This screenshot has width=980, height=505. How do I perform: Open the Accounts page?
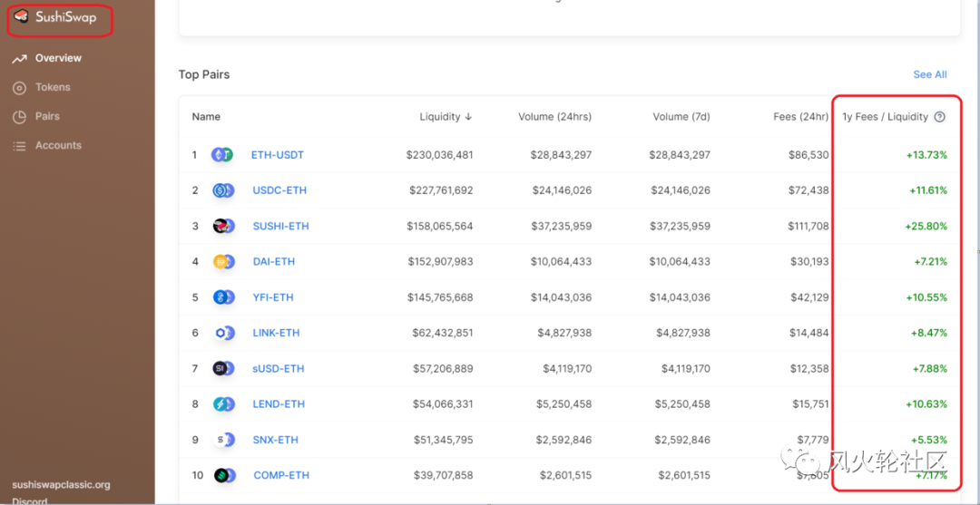point(58,145)
